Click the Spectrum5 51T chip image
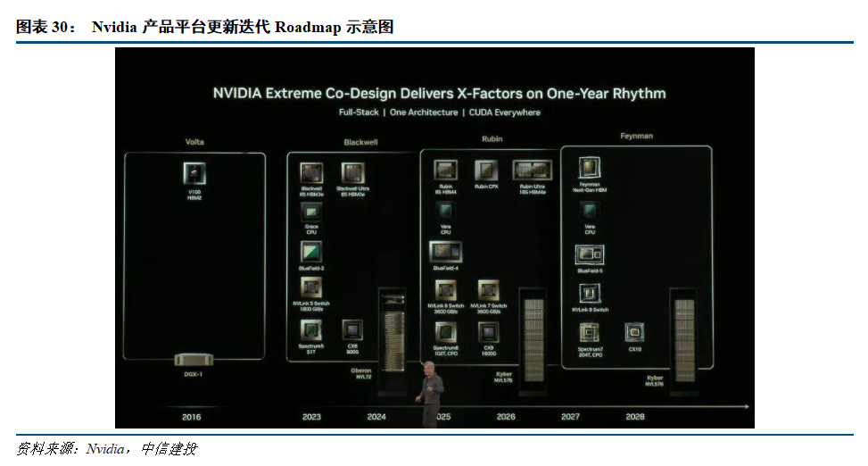The width and height of the screenshot is (868, 466). (311, 331)
